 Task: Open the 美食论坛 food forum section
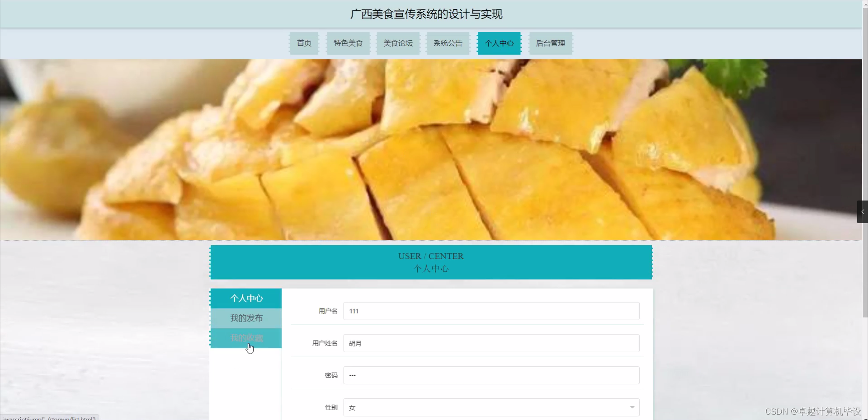[398, 43]
